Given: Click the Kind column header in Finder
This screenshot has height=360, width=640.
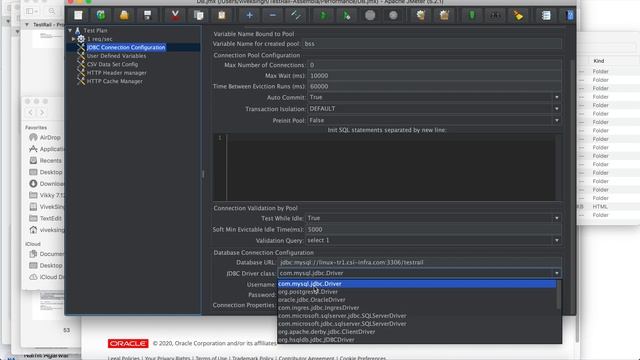Looking at the screenshot, I should pyautogui.click(x=599, y=61).
